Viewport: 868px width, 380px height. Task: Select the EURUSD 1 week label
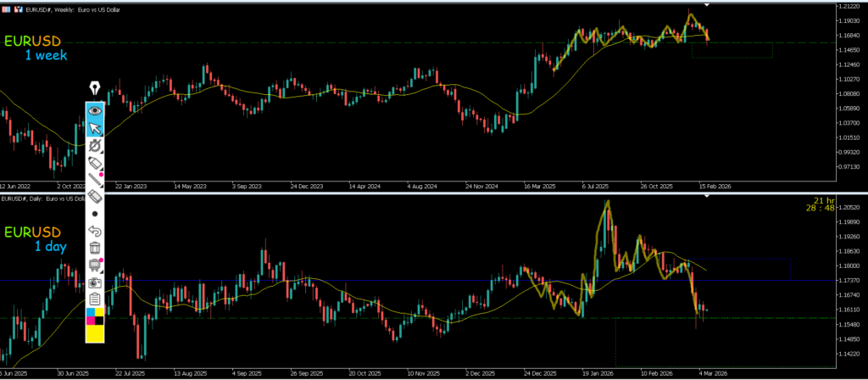click(x=36, y=47)
